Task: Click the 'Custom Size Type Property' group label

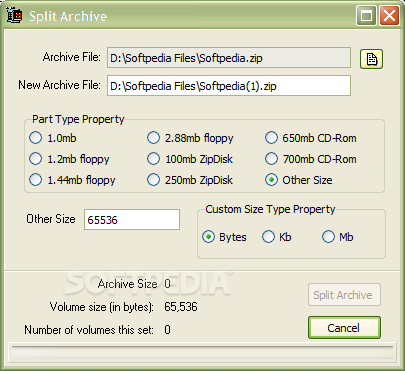Action: 270,209
